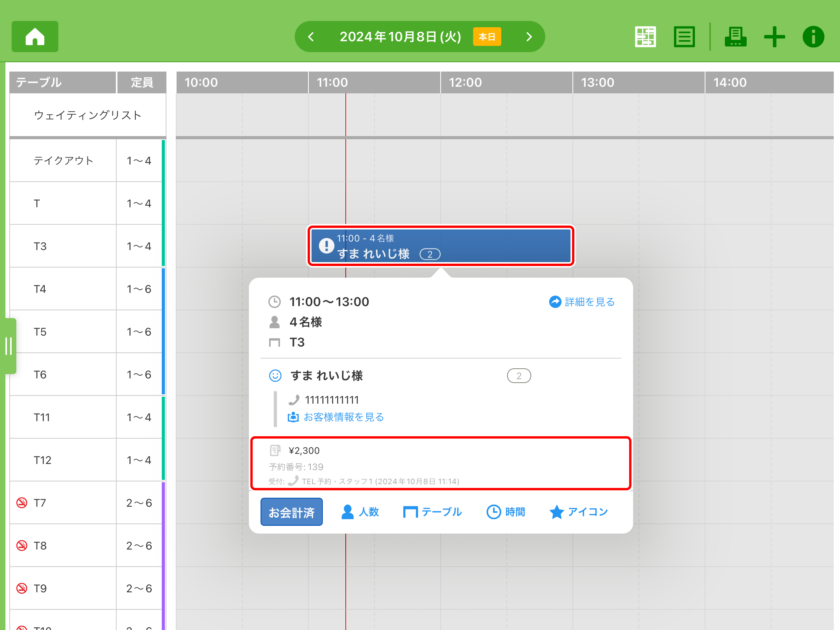Select the blue すま れいじ様 reservation block
Viewport: 840px width, 630px height.
(441, 246)
